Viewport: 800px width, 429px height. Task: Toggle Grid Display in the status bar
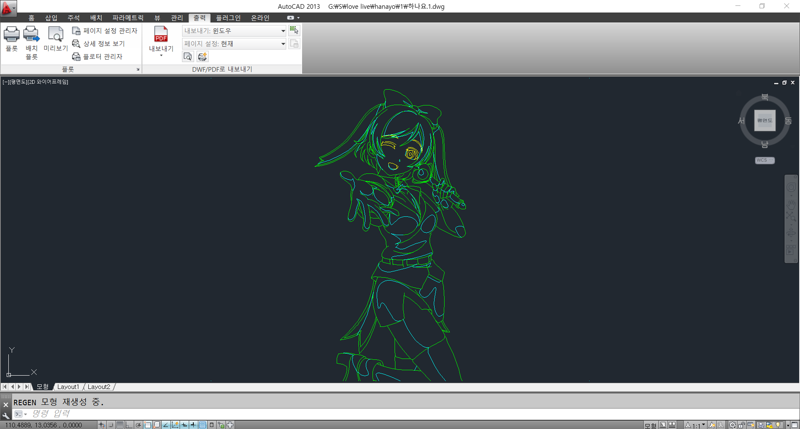[120, 425]
